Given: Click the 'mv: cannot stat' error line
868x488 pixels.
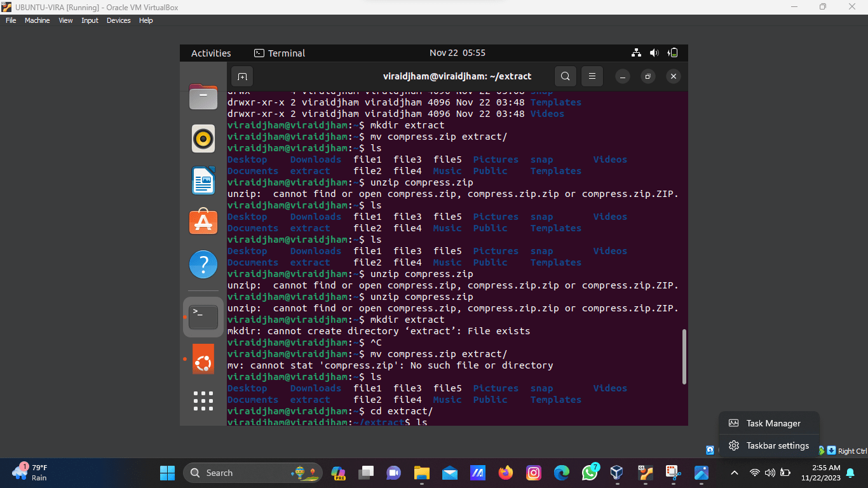Looking at the screenshot, I should click(390, 365).
